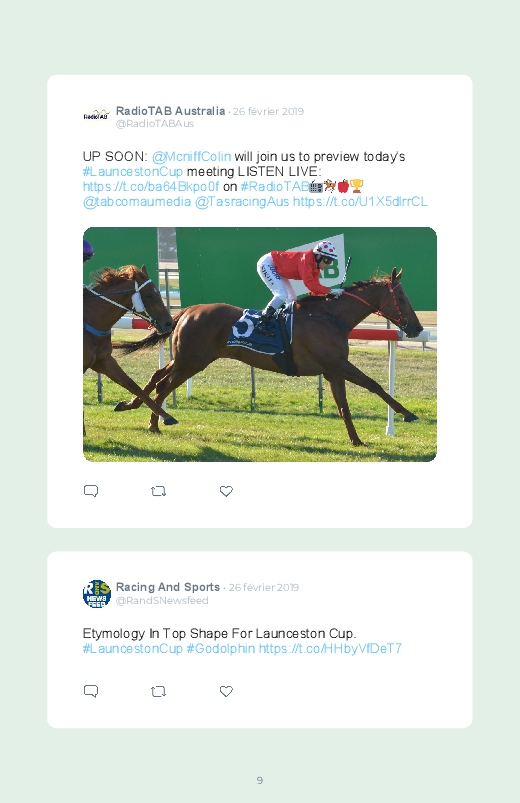Like the Racing And Sports tweet
This screenshot has height=803, width=520.
[226, 691]
